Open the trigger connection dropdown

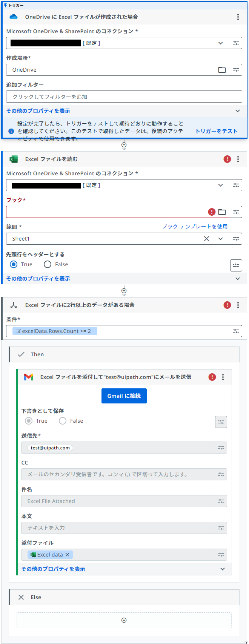pos(221,43)
